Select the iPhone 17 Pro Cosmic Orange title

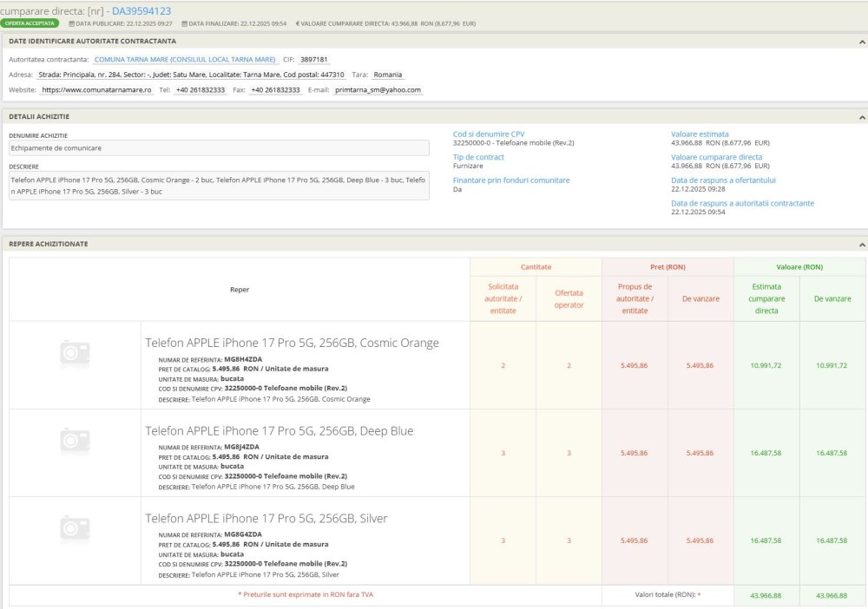coord(292,343)
